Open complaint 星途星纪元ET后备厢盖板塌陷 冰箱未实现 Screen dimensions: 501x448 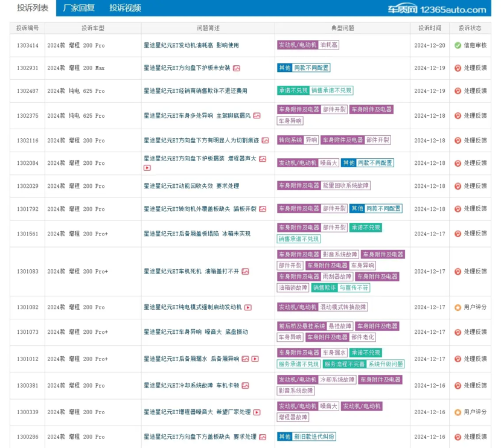tap(197, 234)
